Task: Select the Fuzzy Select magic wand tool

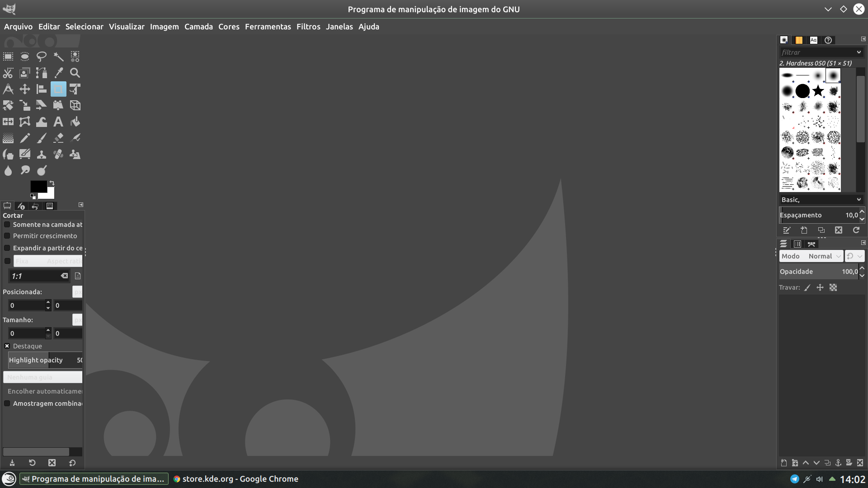Action: 58,56
